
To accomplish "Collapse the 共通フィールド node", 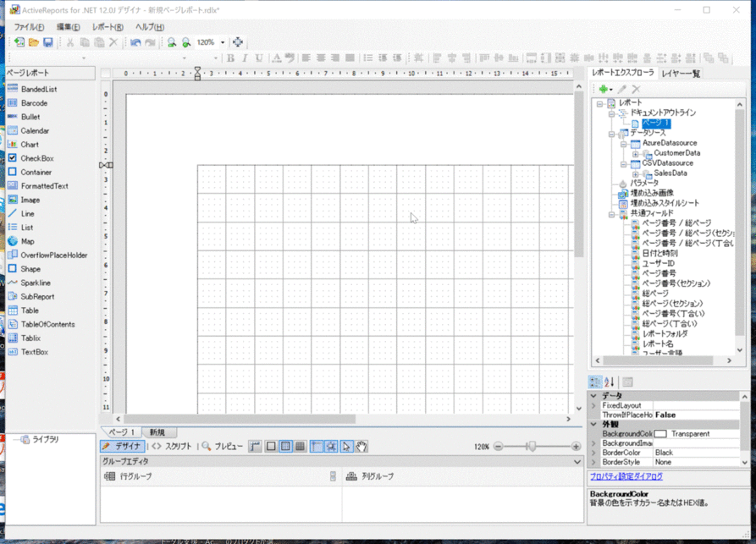I will click(611, 214).
